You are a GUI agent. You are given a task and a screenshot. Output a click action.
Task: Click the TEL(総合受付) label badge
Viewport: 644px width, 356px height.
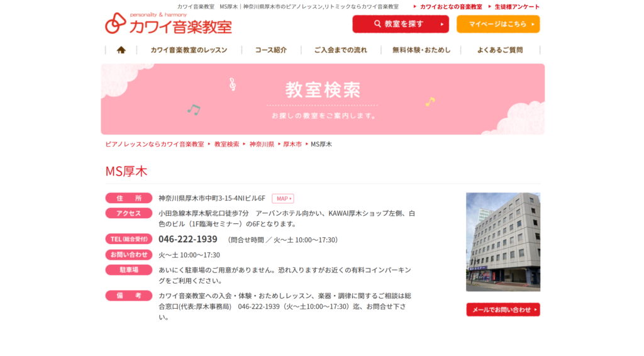tap(128, 239)
